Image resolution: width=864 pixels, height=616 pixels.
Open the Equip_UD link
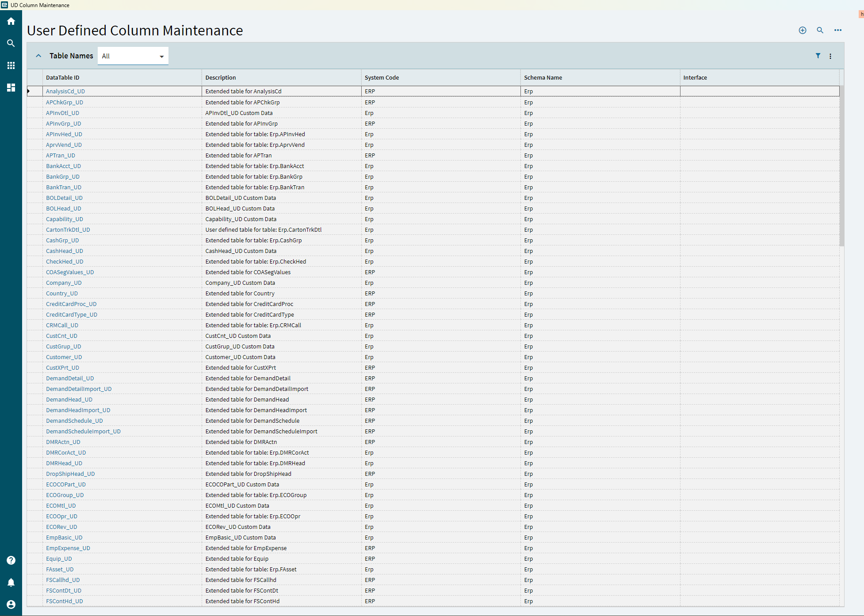[x=59, y=559]
